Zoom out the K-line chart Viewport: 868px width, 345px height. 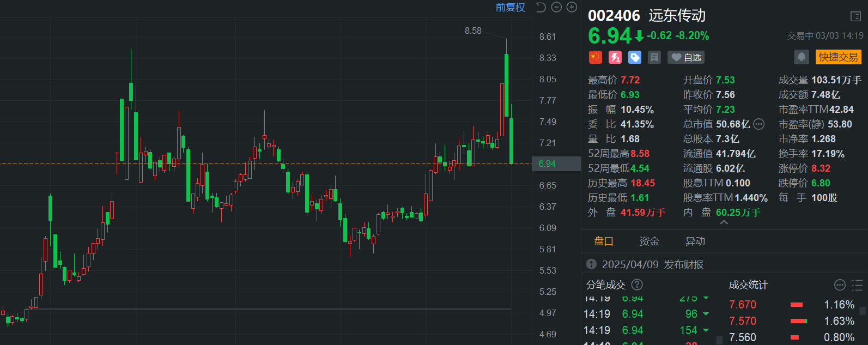click(x=556, y=7)
